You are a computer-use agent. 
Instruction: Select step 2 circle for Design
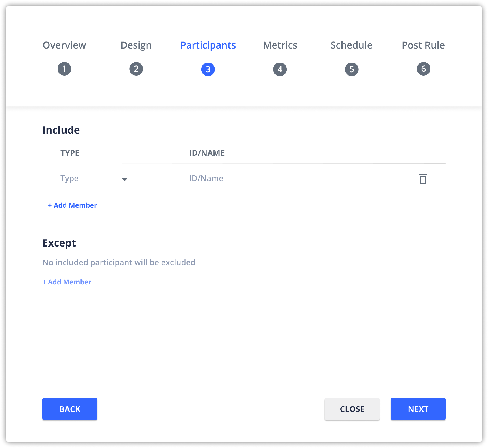pos(136,69)
